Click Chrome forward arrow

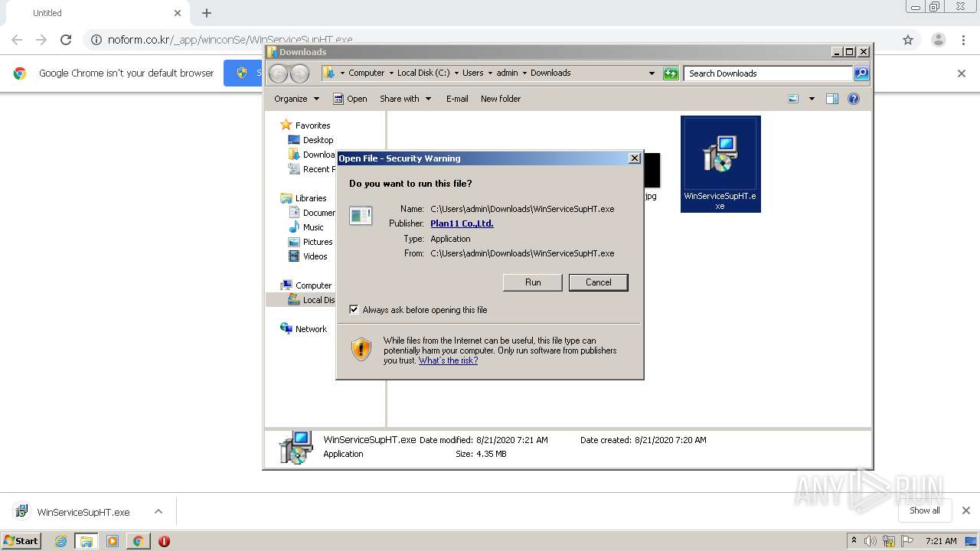(x=41, y=40)
